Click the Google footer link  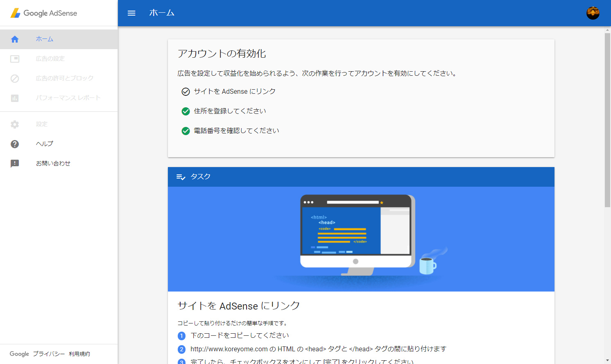19,354
